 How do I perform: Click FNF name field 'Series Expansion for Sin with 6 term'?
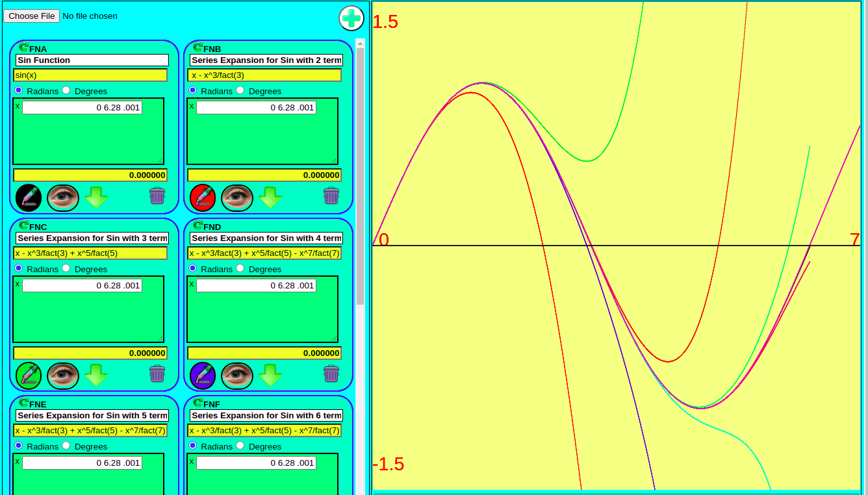pyautogui.click(x=266, y=415)
